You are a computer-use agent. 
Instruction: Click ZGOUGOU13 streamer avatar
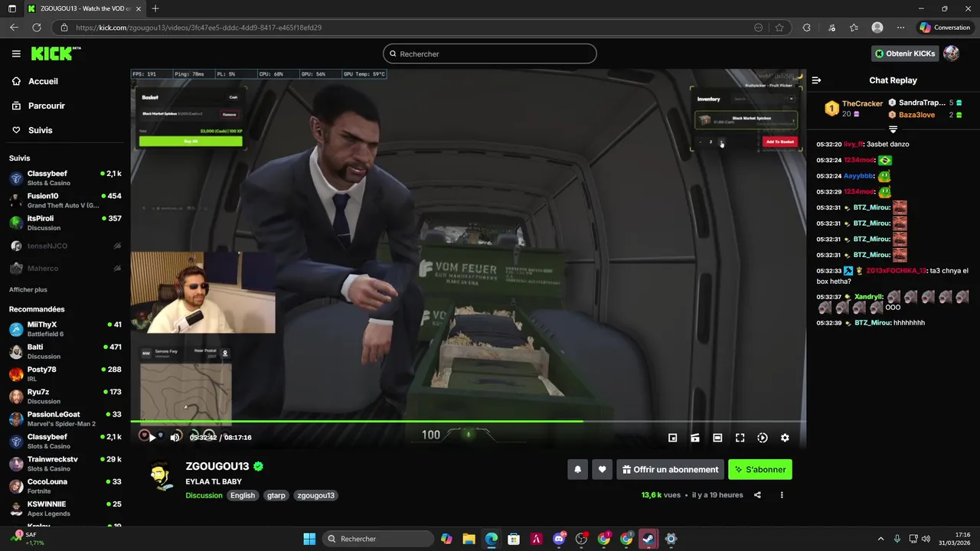(x=160, y=477)
